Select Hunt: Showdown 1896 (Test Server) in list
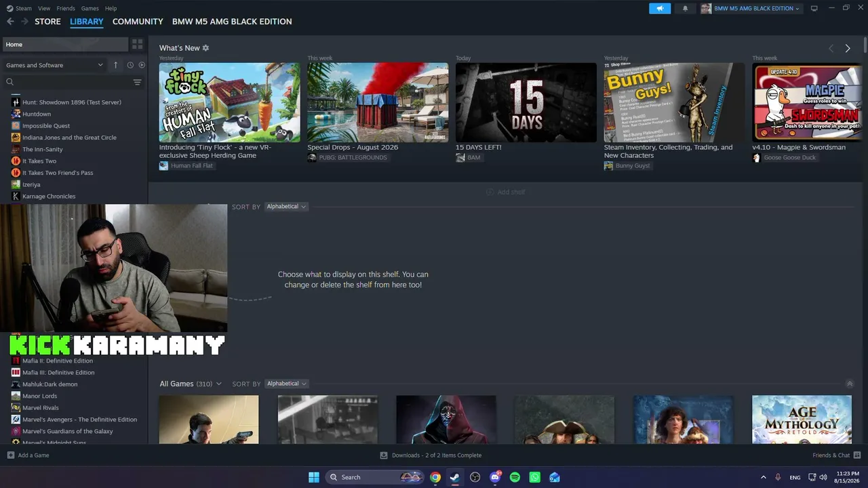Screen dimensions: 868x488 point(72,102)
